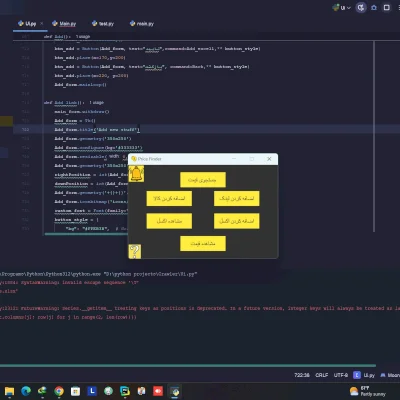Click the 'مشاهده اکسل' view Excel button
The width and height of the screenshot is (400, 400).
point(169,221)
